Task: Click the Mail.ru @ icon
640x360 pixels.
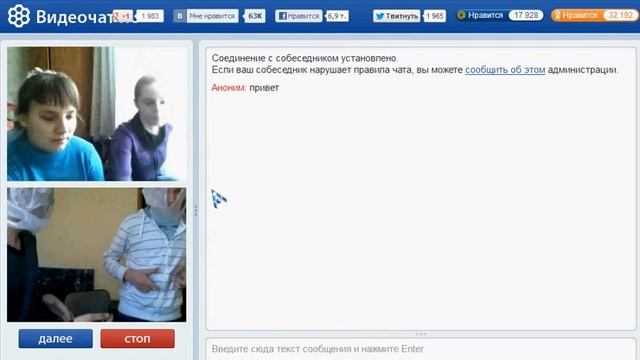Action: point(461,16)
